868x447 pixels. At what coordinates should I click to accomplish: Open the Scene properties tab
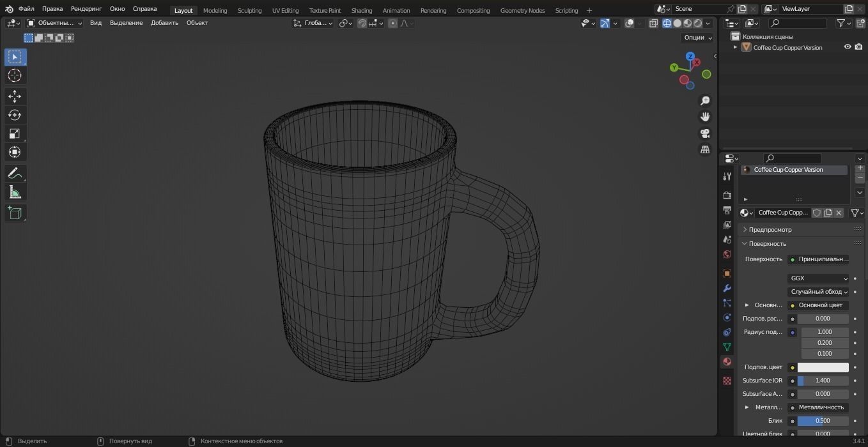[727, 239]
